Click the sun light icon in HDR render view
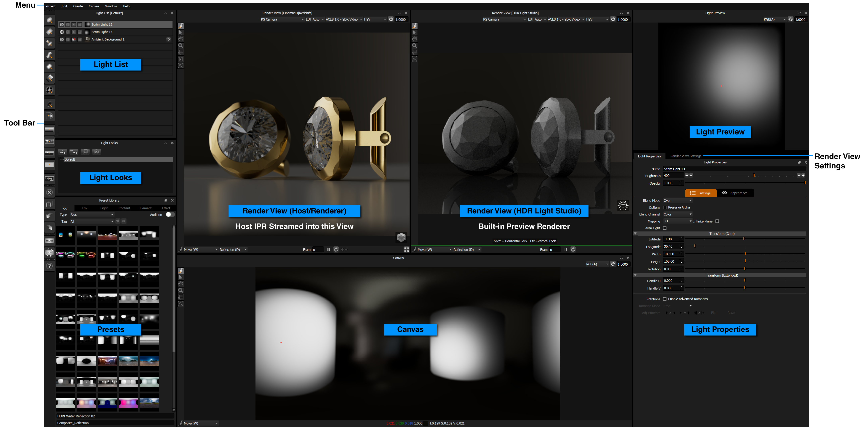This screenshot has height=430, width=868. click(x=623, y=205)
